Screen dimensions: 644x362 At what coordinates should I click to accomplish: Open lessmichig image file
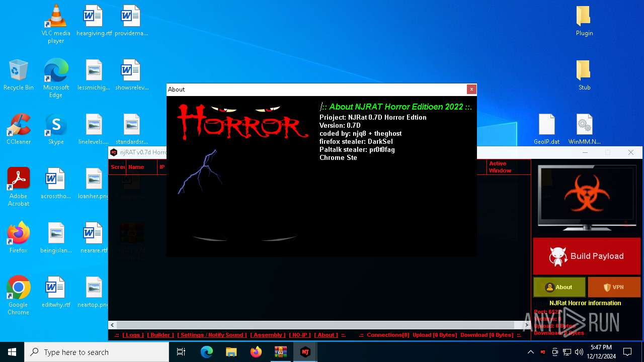click(x=94, y=75)
